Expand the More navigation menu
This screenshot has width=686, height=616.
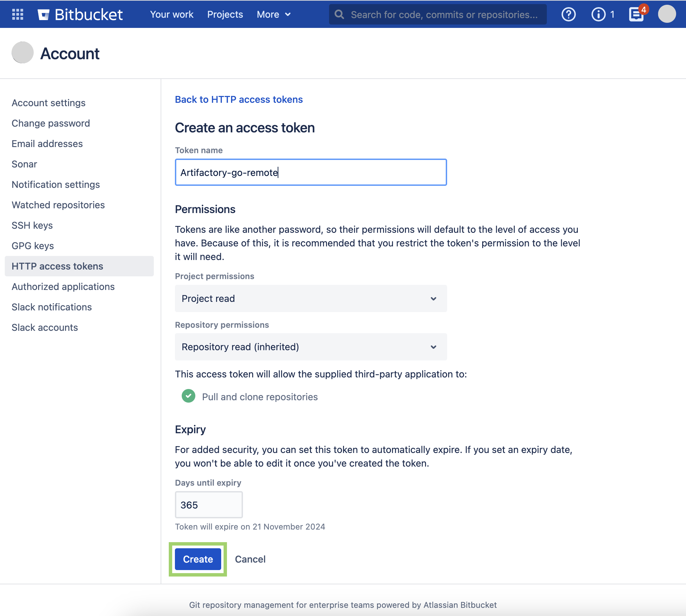click(x=274, y=14)
